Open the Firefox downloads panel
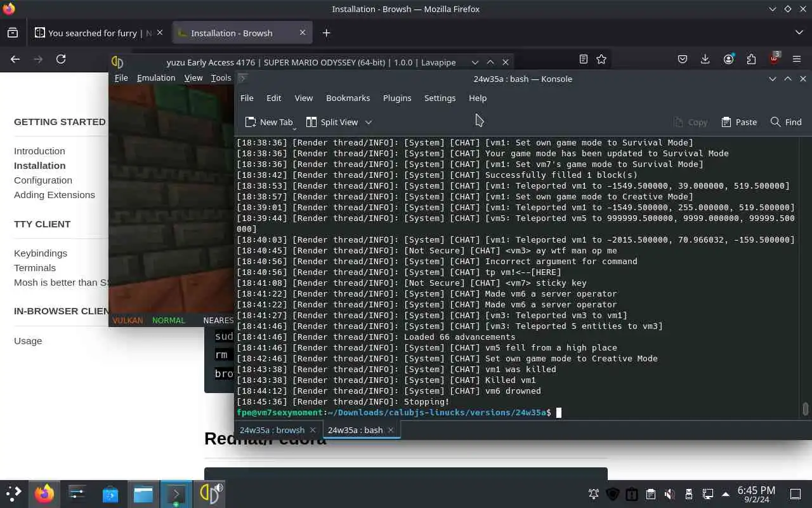Image resolution: width=812 pixels, height=508 pixels. point(705,59)
